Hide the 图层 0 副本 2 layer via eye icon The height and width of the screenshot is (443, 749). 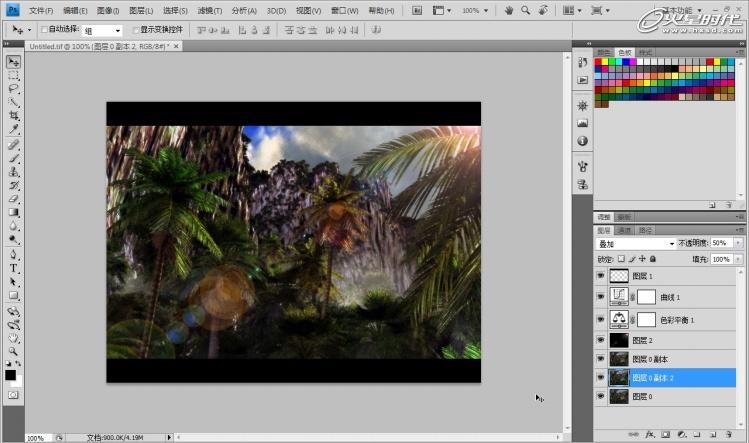click(600, 378)
